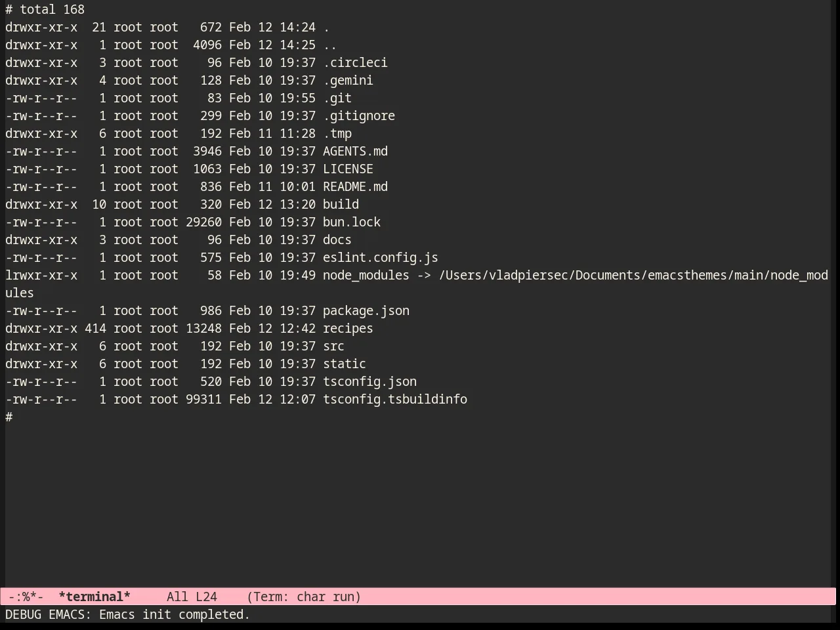This screenshot has height=630, width=840.
Task: Click the recipes directory name
Action: [x=348, y=328]
